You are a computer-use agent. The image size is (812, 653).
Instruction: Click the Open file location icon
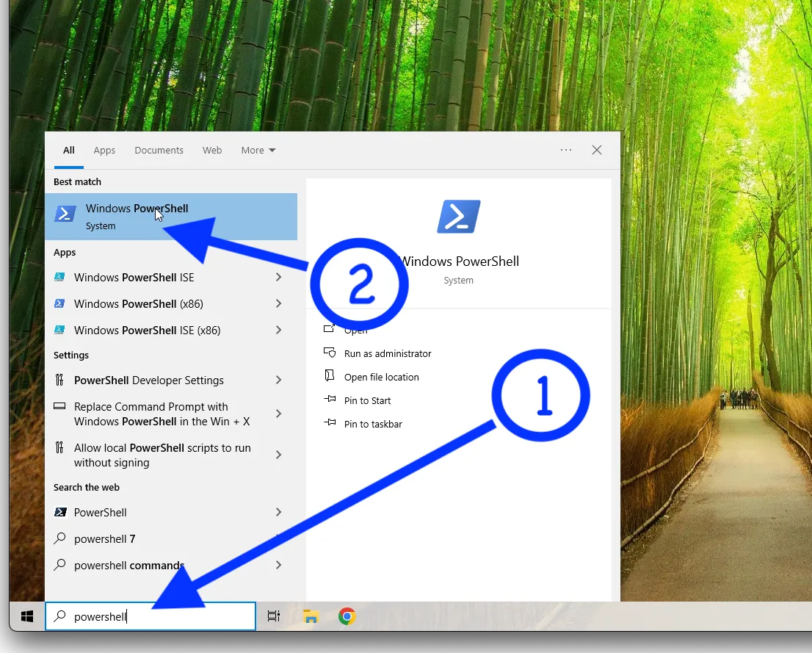[x=330, y=377]
